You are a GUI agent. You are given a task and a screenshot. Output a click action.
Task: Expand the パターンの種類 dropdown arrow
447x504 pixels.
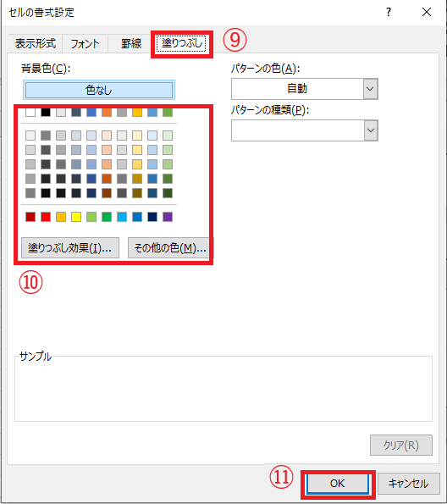[371, 130]
